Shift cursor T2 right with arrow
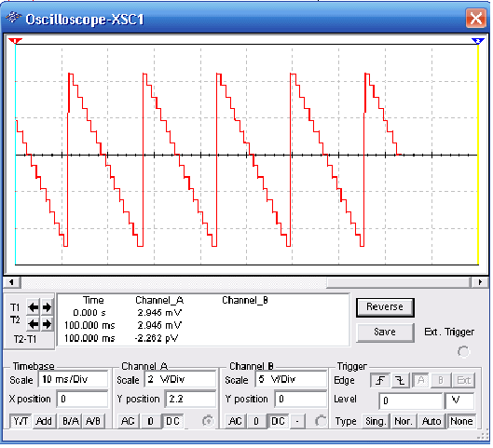 pos(47,324)
